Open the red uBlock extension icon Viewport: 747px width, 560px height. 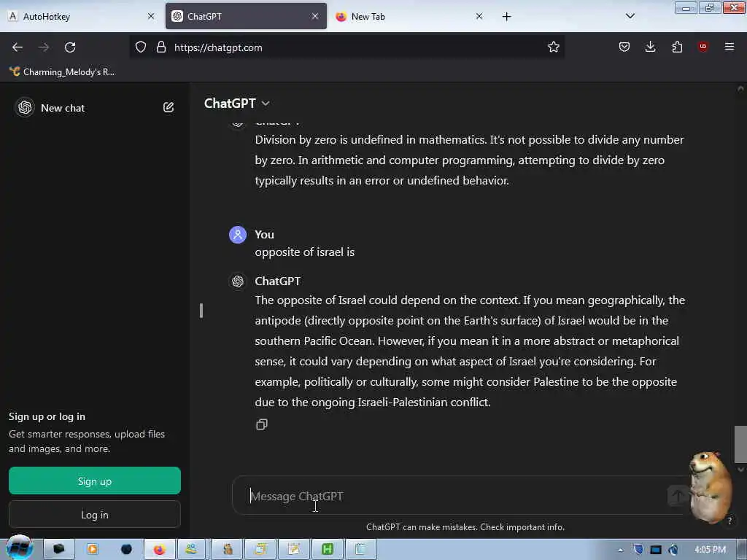[x=703, y=47]
